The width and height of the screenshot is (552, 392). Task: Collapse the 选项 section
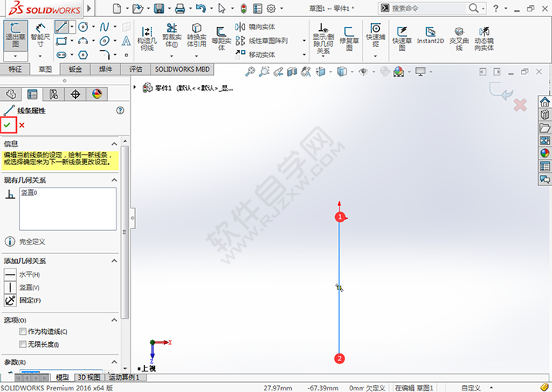(x=114, y=320)
